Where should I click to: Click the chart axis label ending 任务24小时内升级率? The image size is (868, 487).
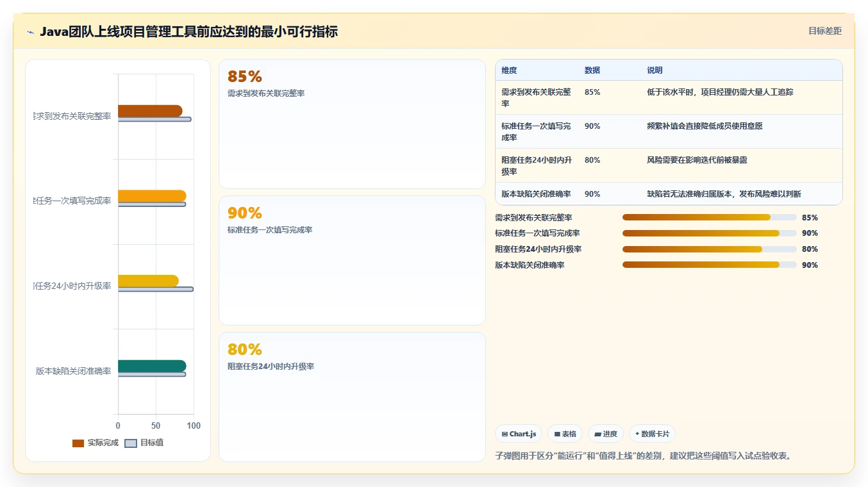[x=72, y=286]
